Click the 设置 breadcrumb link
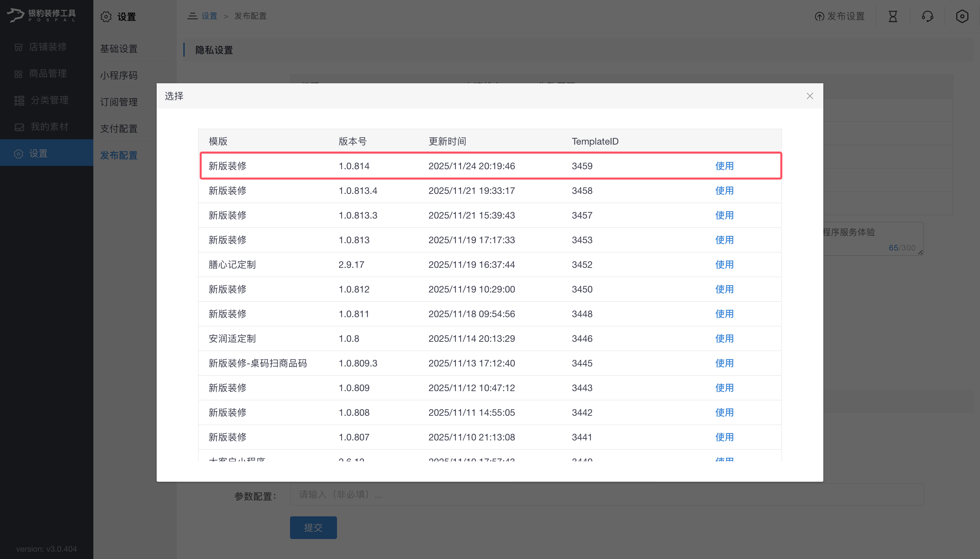Viewport: 980px width, 559px height. [209, 16]
